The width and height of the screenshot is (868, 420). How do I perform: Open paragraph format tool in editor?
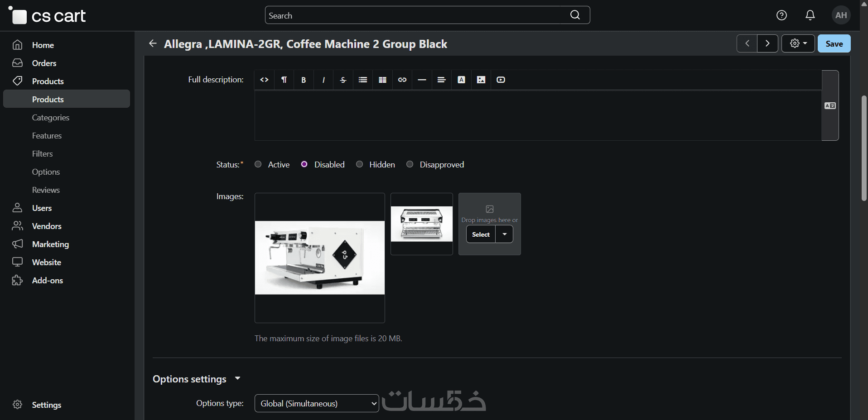(284, 80)
